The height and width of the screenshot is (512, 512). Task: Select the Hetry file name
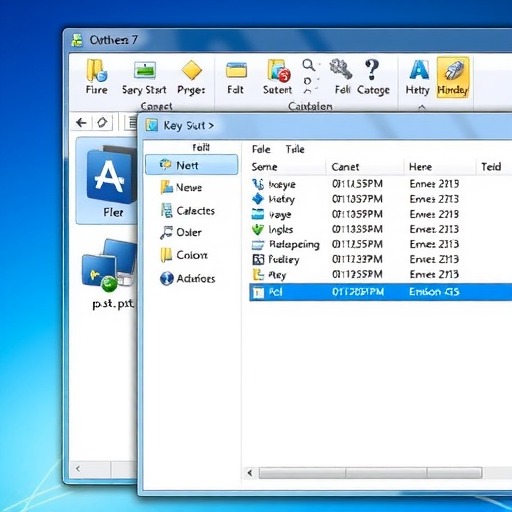coord(282,199)
